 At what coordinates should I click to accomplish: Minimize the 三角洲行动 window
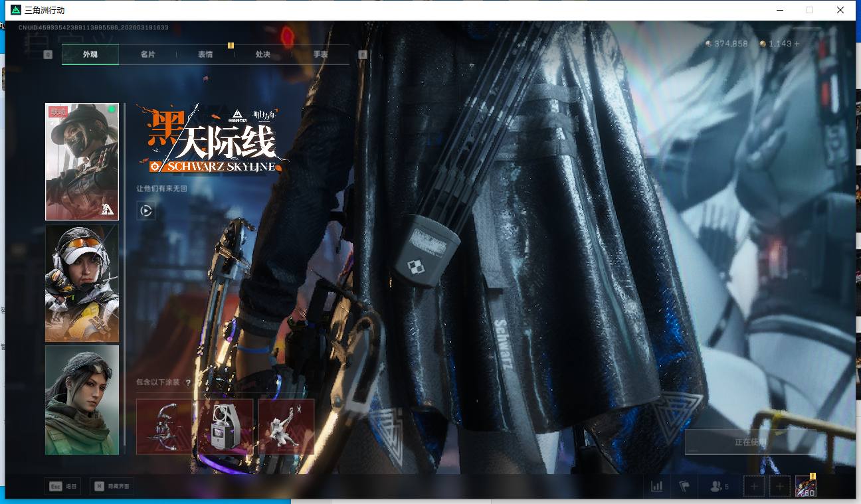click(x=779, y=10)
